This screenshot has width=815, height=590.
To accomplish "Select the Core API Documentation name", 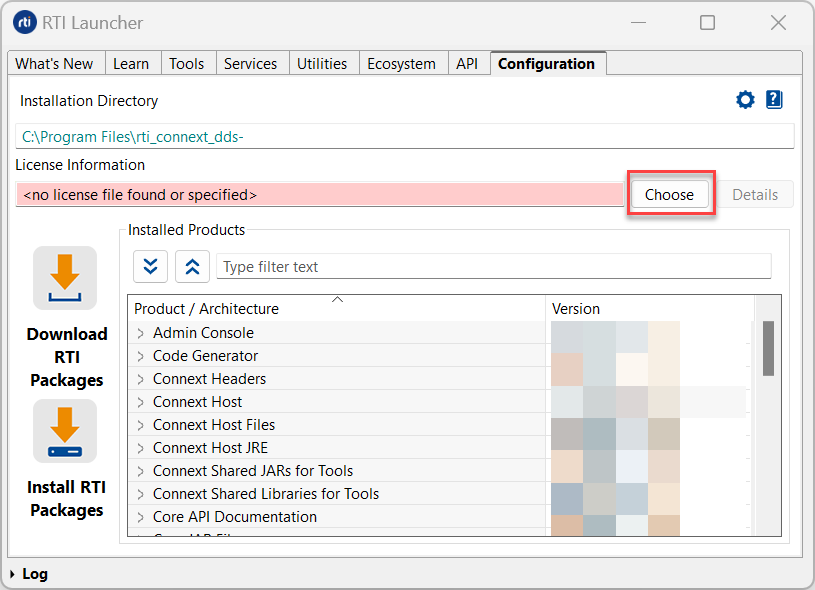I will pyautogui.click(x=235, y=517).
